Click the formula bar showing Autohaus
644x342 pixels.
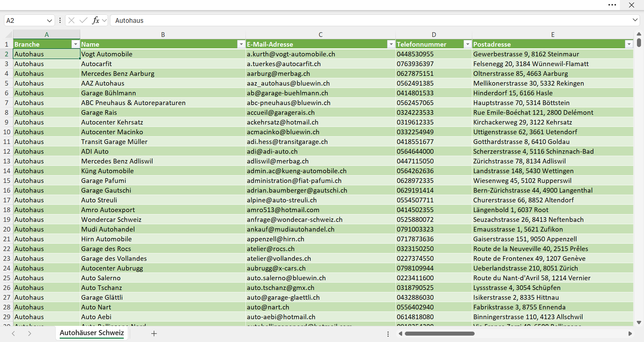point(371,20)
